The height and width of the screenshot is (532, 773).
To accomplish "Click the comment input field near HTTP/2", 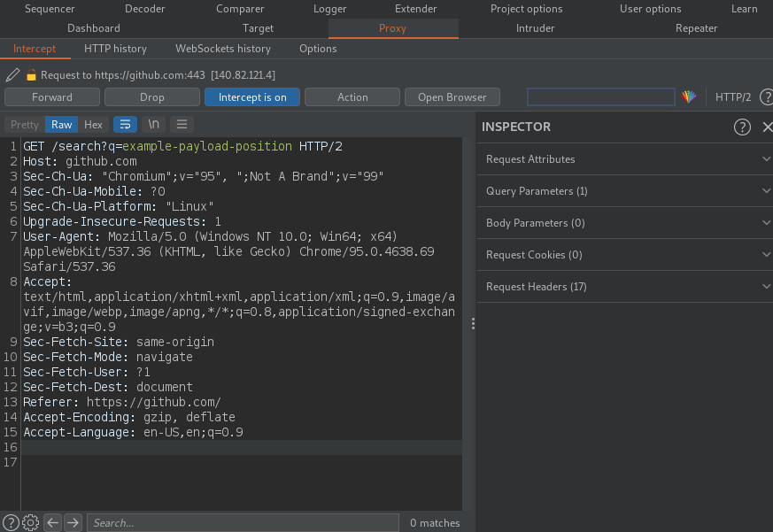I will [x=601, y=97].
